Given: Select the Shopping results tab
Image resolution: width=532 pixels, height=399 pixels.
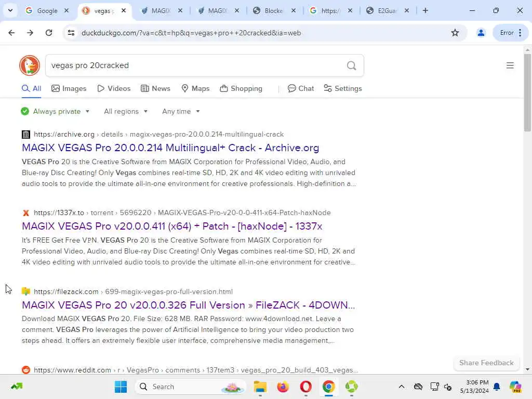Looking at the screenshot, I should [x=241, y=88].
